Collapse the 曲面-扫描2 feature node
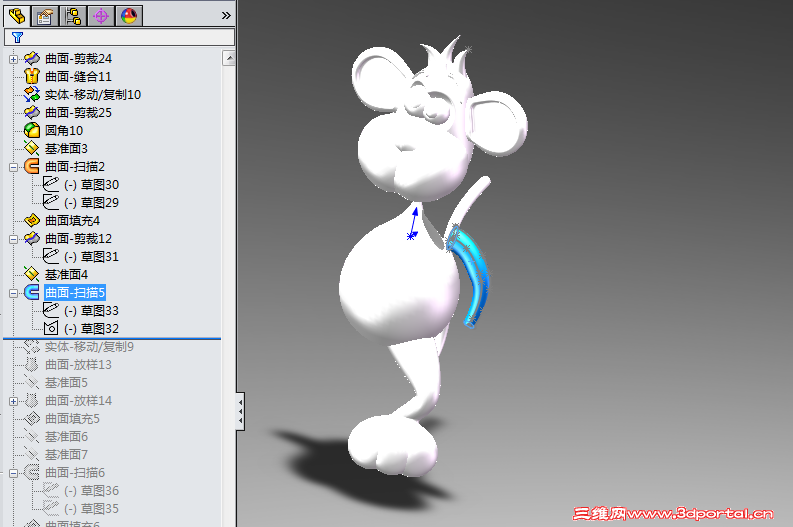The width and height of the screenshot is (793, 527). (14, 167)
